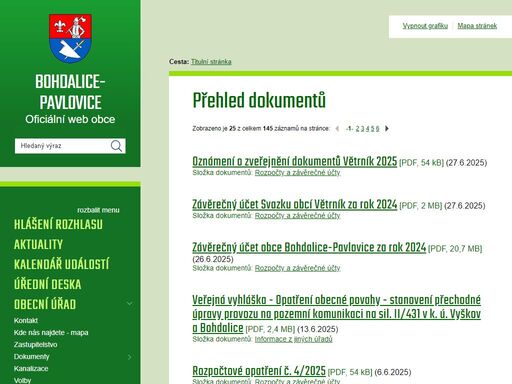Go to page 3 of the results

click(x=363, y=129)
